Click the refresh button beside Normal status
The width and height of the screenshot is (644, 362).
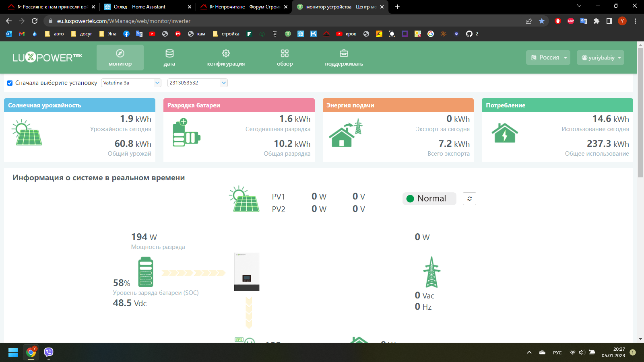click(x=469, y=199)
